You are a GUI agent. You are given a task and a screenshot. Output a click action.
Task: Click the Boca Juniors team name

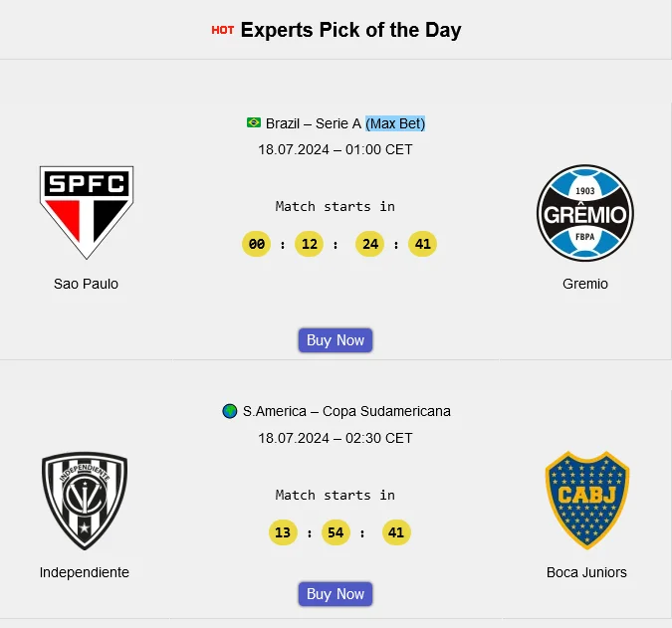point(587,572)
